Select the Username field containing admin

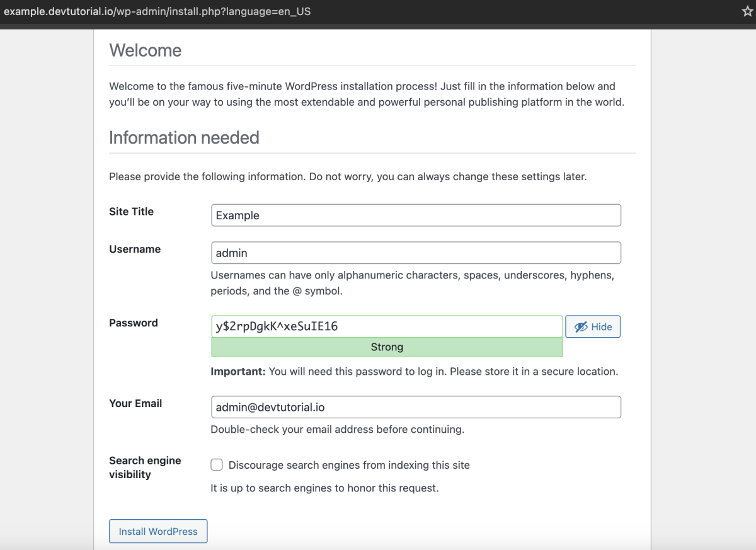(x=416, y=253)
